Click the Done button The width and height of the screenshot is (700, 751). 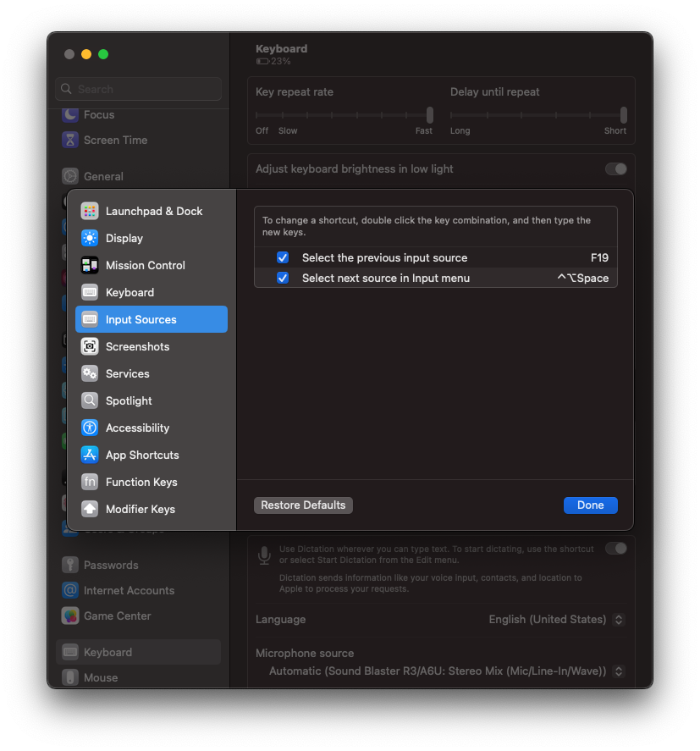(590, 505)
